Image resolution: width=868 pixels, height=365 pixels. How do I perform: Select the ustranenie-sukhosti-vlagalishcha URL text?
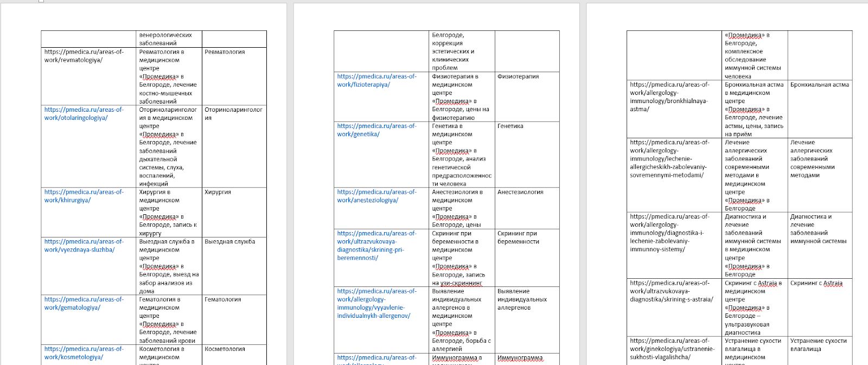[x=672, y=349]
